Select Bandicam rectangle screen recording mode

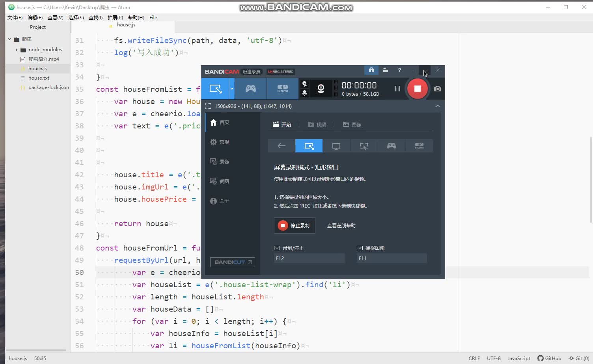click(x=215, y=89)
